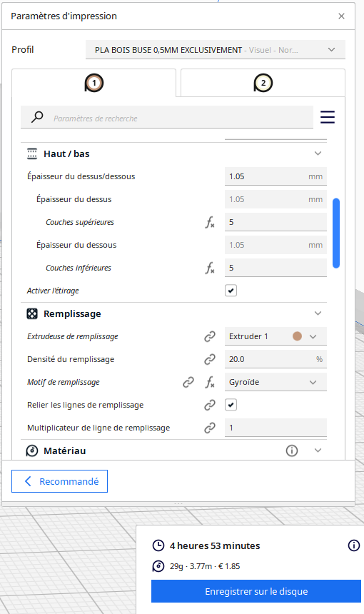Click the Épaisseur du dessus label
This screenshot has width=364, height=614.
pos(74,199)
